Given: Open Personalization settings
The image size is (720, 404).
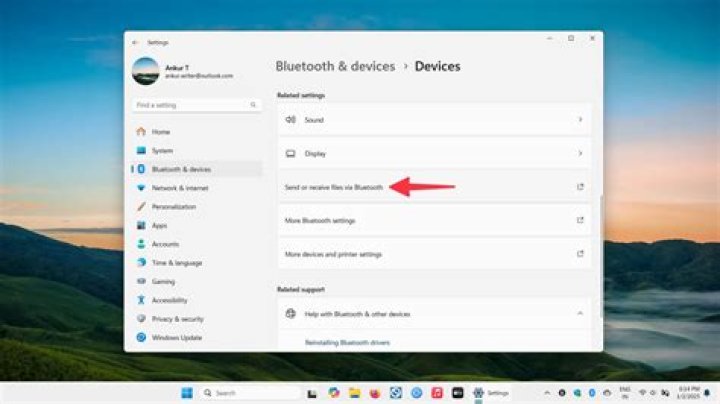Looking at the screenshot, I should [x=197, y=207].
